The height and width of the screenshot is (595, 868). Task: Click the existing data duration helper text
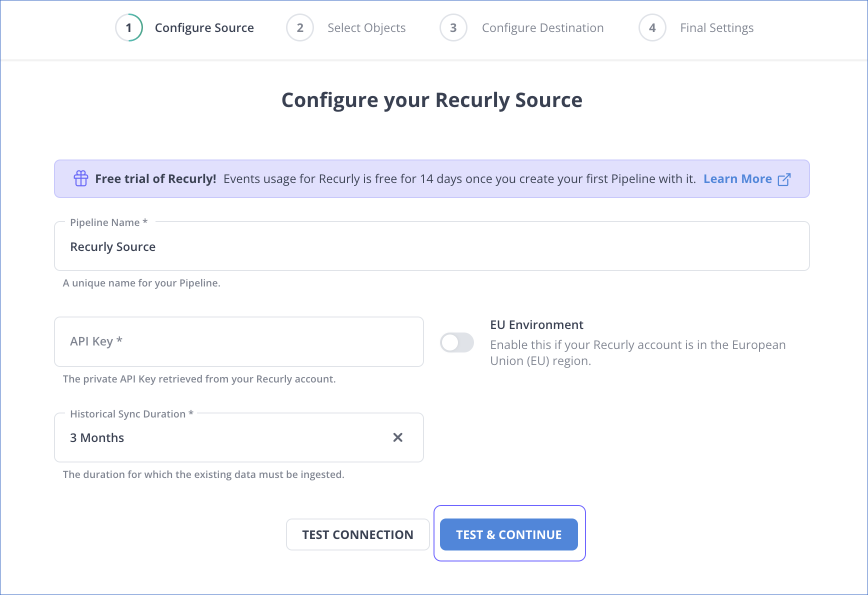click(203, 474)
